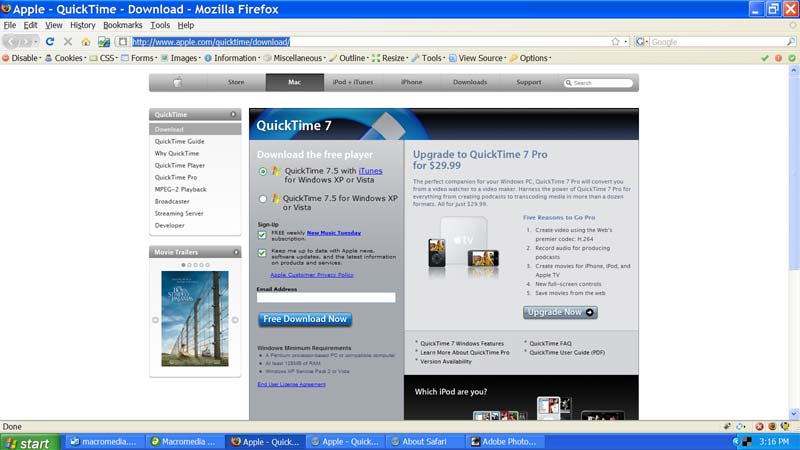
Task: Click the Movie Trailers header arrow icon
Action: [236, 252]
